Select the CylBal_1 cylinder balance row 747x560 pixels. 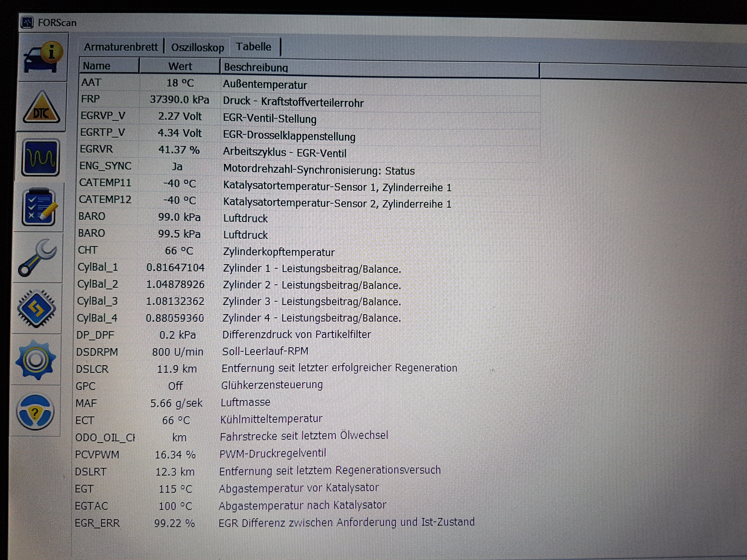click(x=98, y=267)
